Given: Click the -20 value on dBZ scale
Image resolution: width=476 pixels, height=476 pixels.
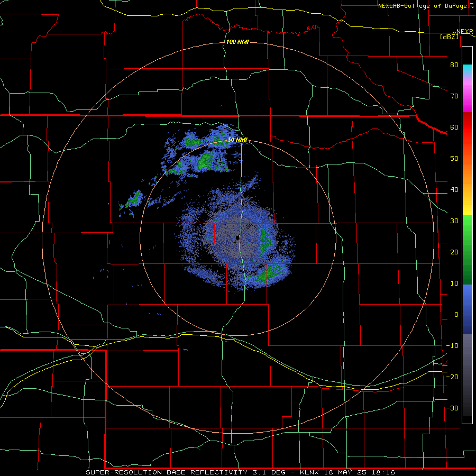Looking at the screenshot, I should [x=452, y=377].
